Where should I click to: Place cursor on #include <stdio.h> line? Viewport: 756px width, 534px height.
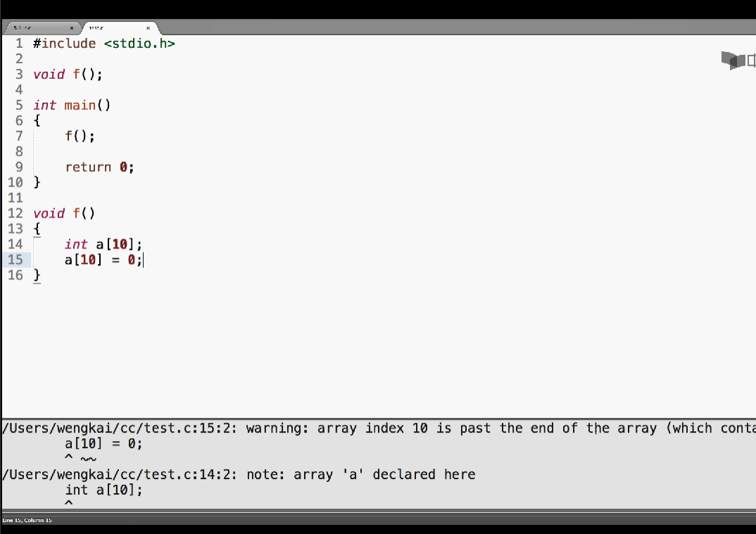[104, 44]
